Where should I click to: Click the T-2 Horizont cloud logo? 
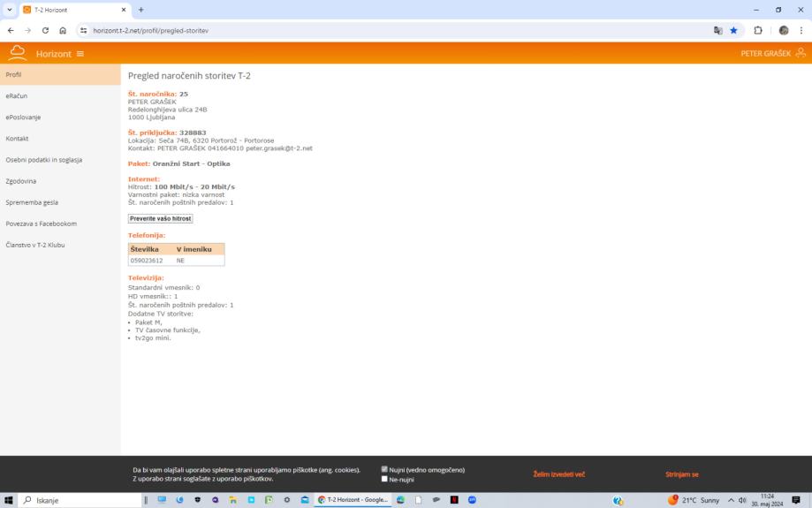[18, 53]
